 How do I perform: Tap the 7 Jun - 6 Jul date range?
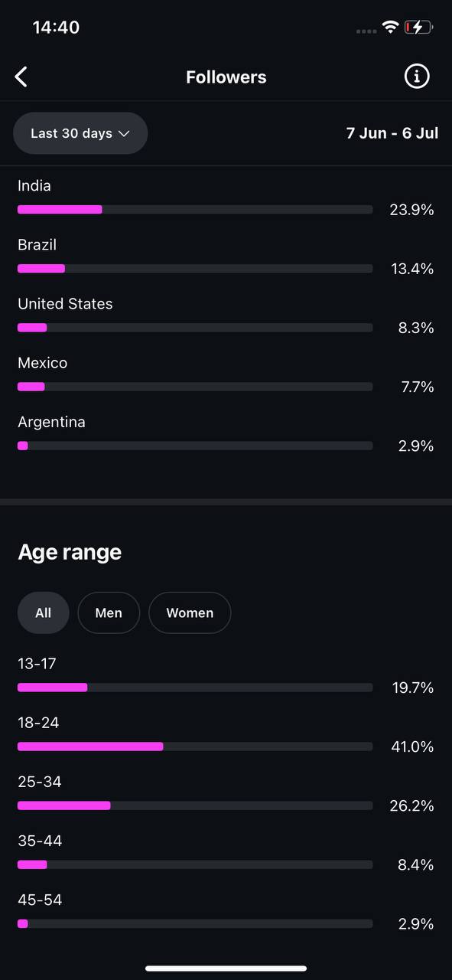(x=392, y=133)
